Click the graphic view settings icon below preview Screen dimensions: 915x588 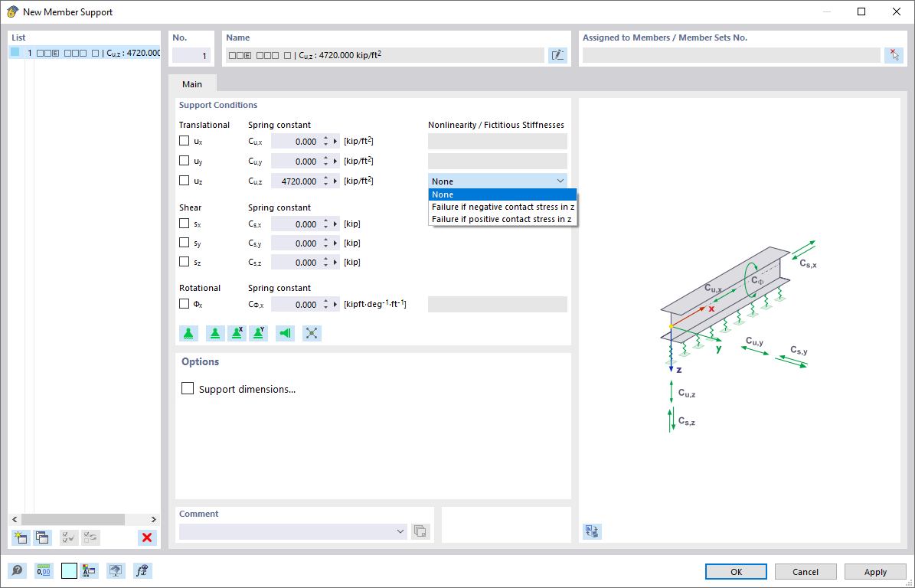593,531
